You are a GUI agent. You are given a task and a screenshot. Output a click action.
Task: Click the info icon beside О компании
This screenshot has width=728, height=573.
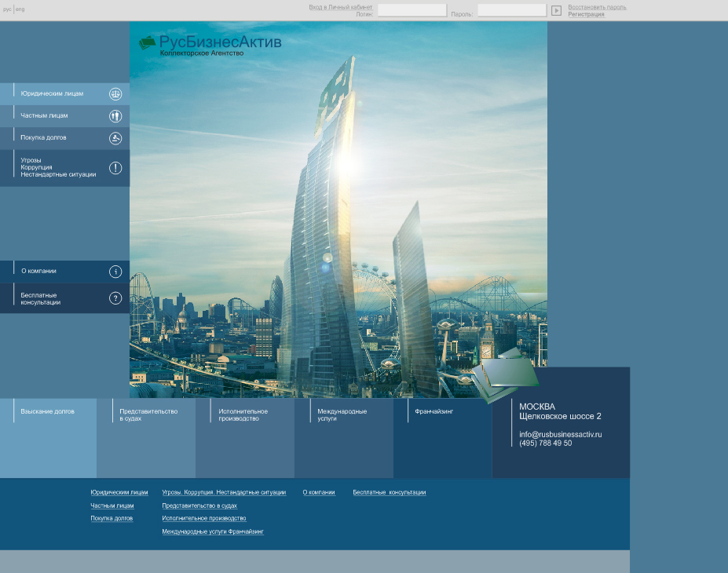tap(115, 272)
